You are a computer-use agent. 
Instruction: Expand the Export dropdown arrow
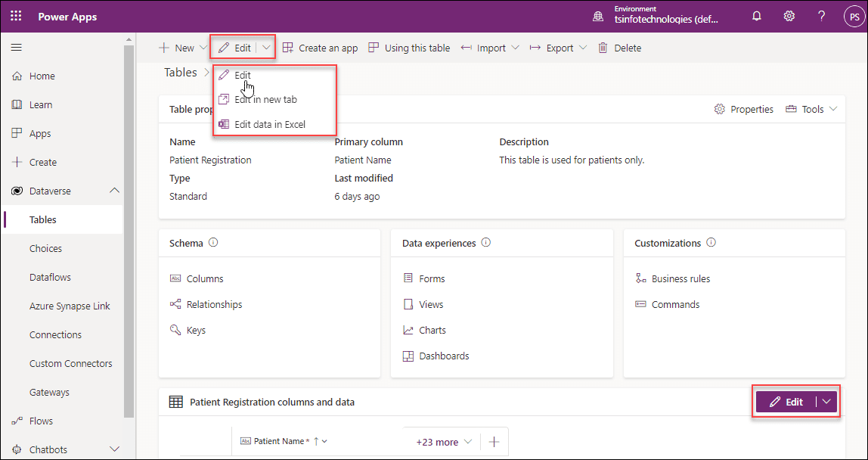(x=582, y=47)
